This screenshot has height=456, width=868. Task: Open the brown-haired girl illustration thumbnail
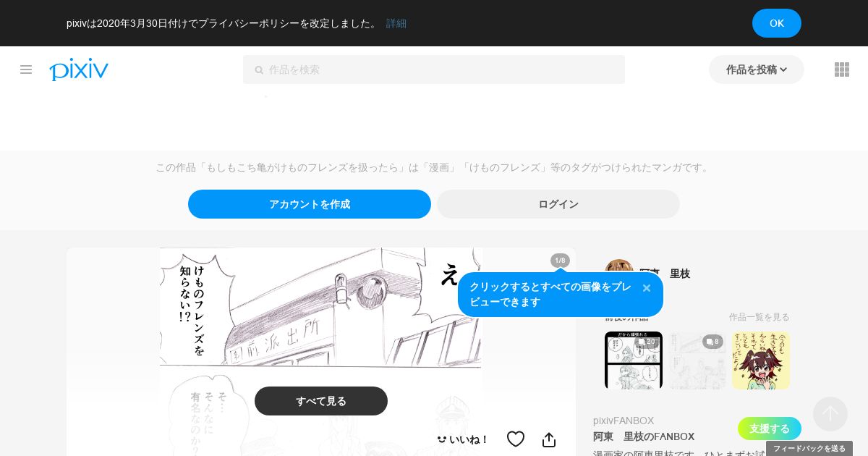[x=761, y=360]
